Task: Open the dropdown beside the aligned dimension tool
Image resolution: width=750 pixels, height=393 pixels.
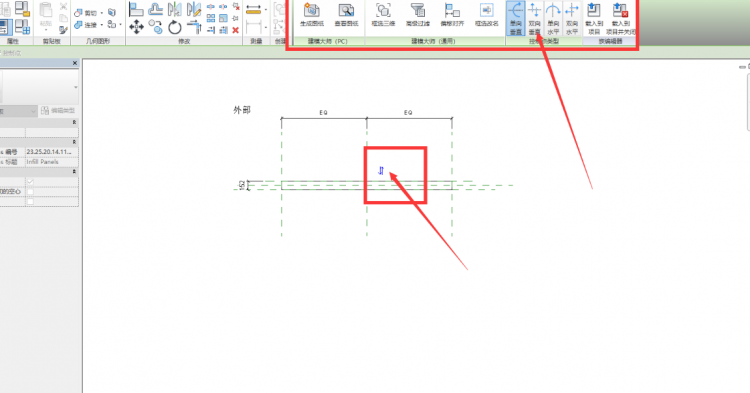Action: [x=266, y=9]
